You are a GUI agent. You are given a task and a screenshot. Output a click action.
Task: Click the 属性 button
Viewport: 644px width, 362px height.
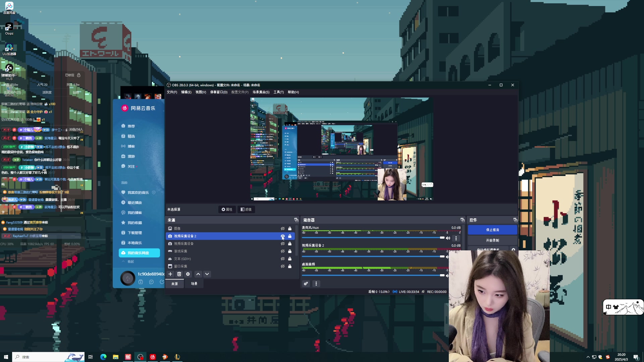click(x=227, y=209)
